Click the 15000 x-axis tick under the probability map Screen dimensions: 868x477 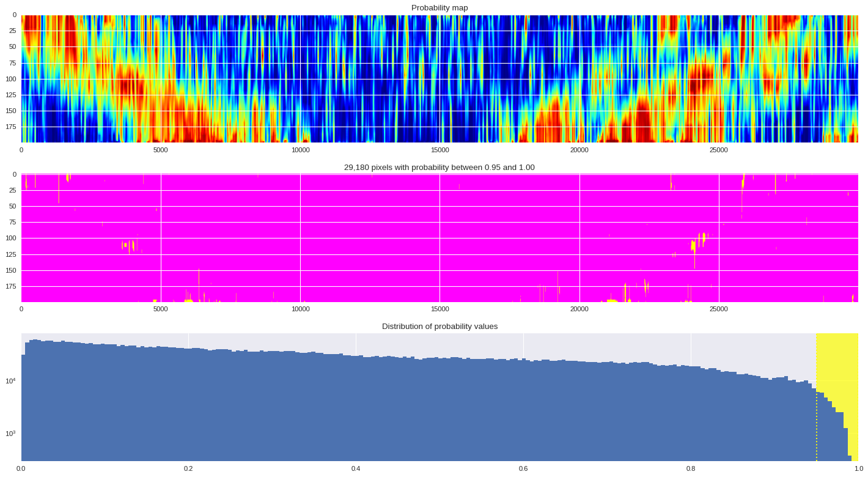(440, 150)
